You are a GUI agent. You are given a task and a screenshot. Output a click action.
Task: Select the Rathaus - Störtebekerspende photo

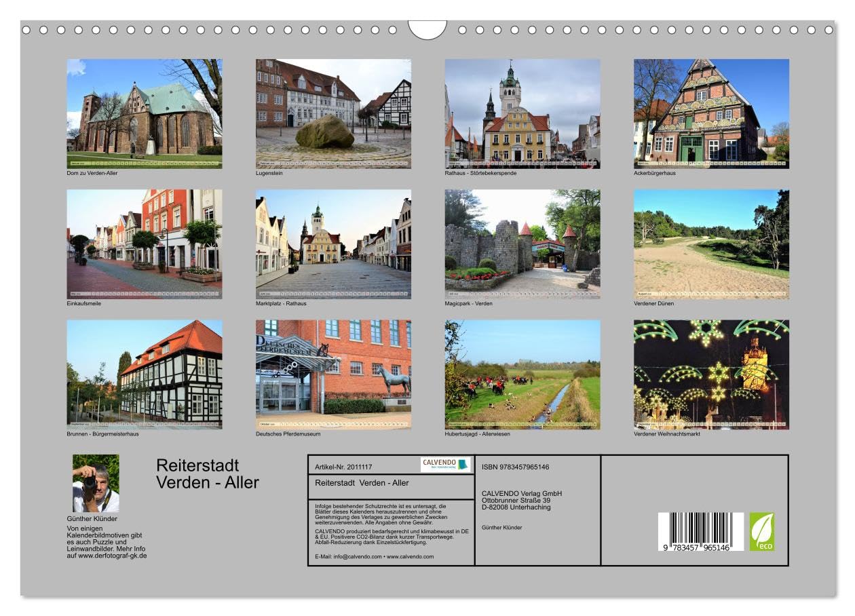(x=522, y=113)
